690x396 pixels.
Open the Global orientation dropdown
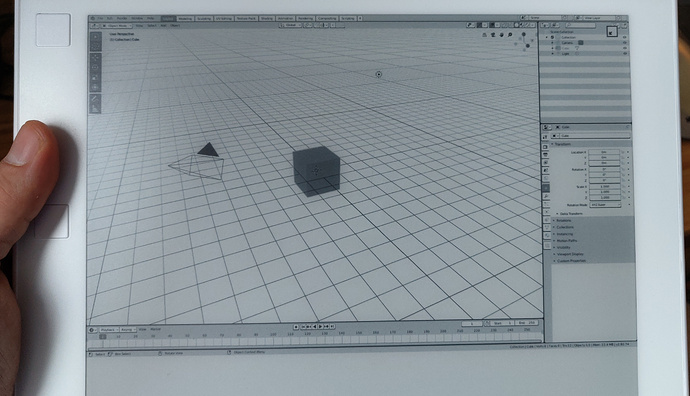[x=290, y=25]
